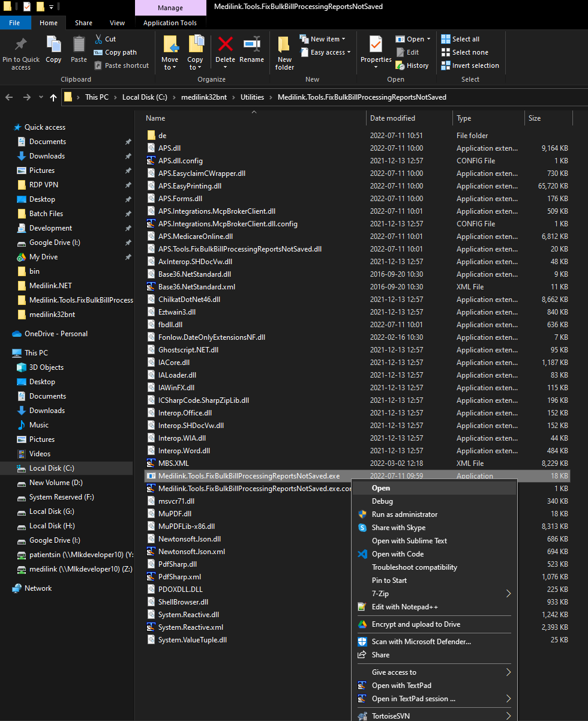The height and width of the screenshot is (721, 588).
Task: Expand the Give access to submenu
Action: coord(433,672)
